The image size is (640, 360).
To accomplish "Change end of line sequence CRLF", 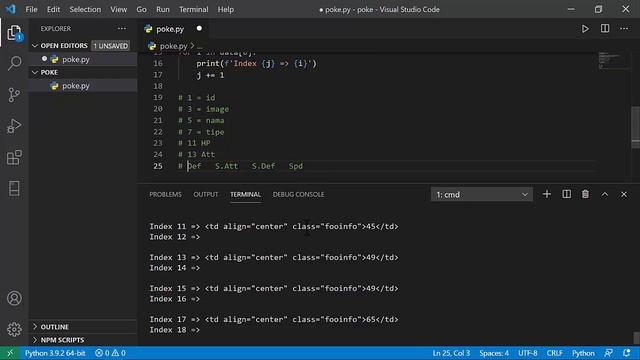I will coord(554,353).
